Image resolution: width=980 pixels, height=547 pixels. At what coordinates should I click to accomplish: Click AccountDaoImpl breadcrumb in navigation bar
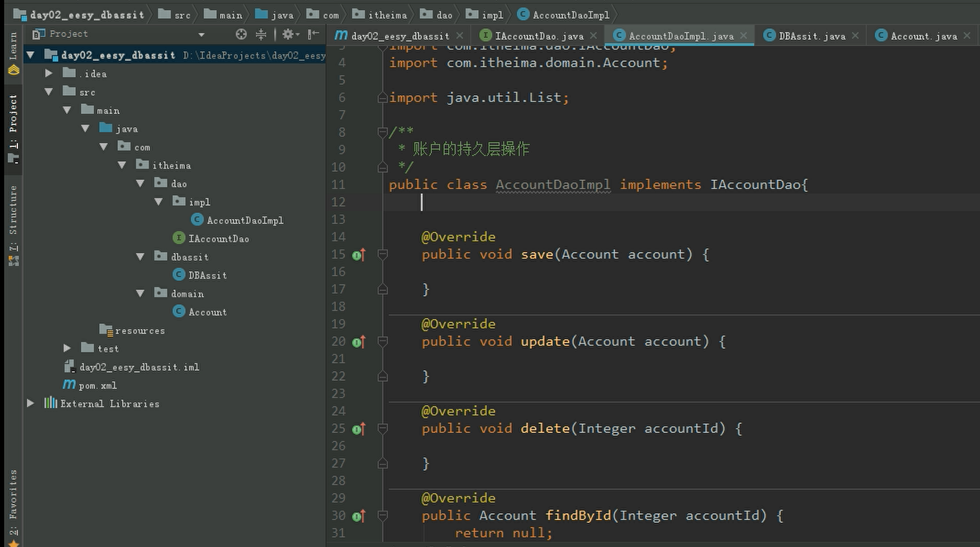[x=564, y=14]
